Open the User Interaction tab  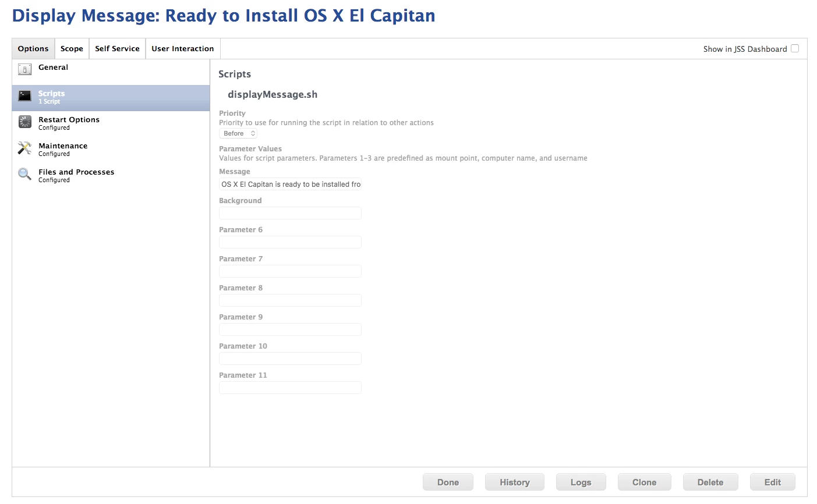point(183,49)
